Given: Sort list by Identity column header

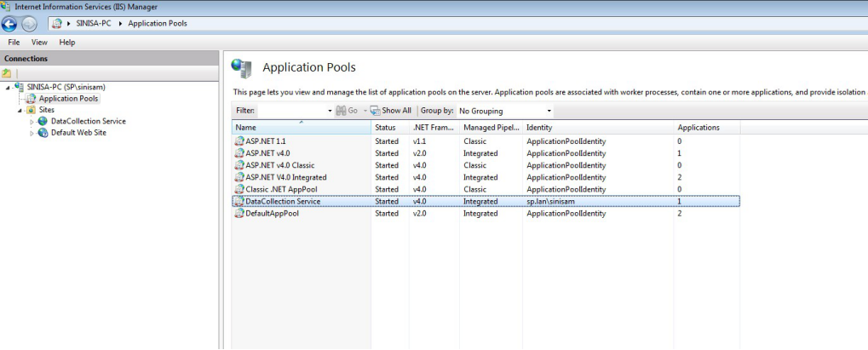Looking at the screenshot, I should click(x=599, y=128).
